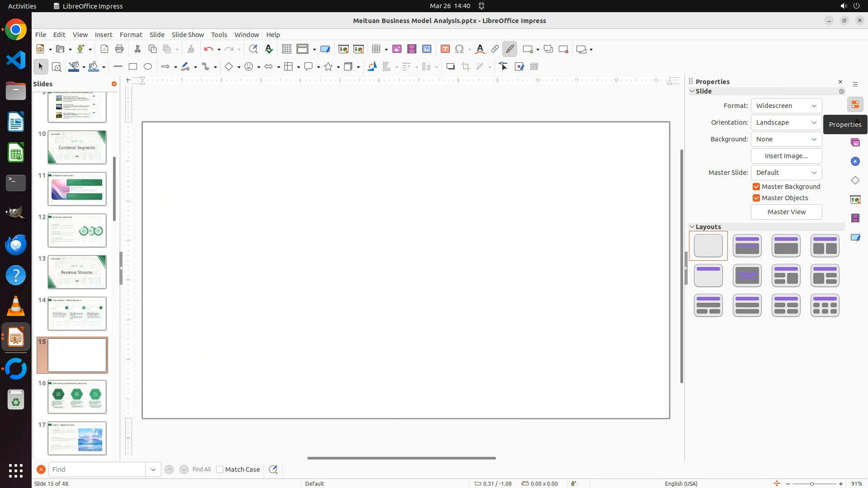Toggle the Display Grid icon
868x488 pixels.
tap(287, 49)
